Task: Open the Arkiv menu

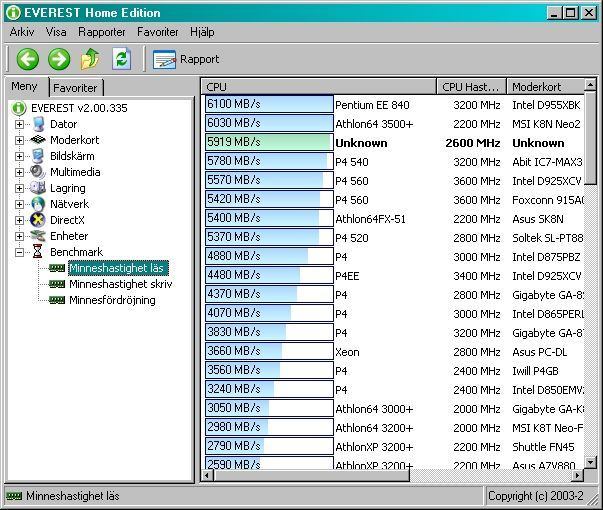Action: (22, 32)
